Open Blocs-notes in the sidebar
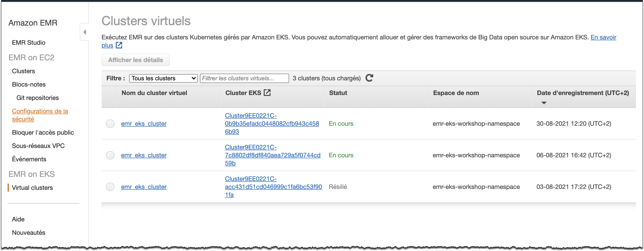This screenshot has height=251, width=644. point(29,84)
